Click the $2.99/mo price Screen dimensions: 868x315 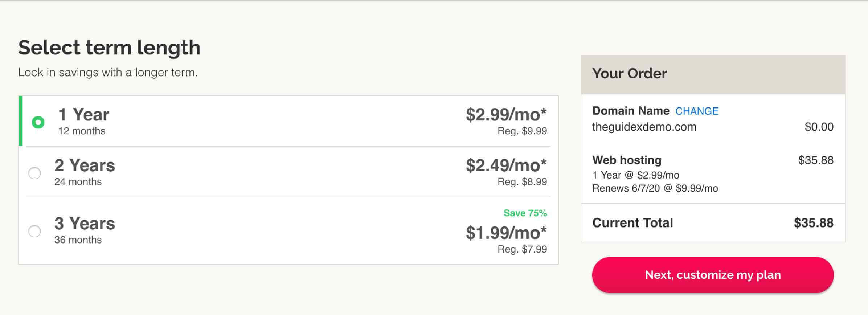tap(506, 115)
